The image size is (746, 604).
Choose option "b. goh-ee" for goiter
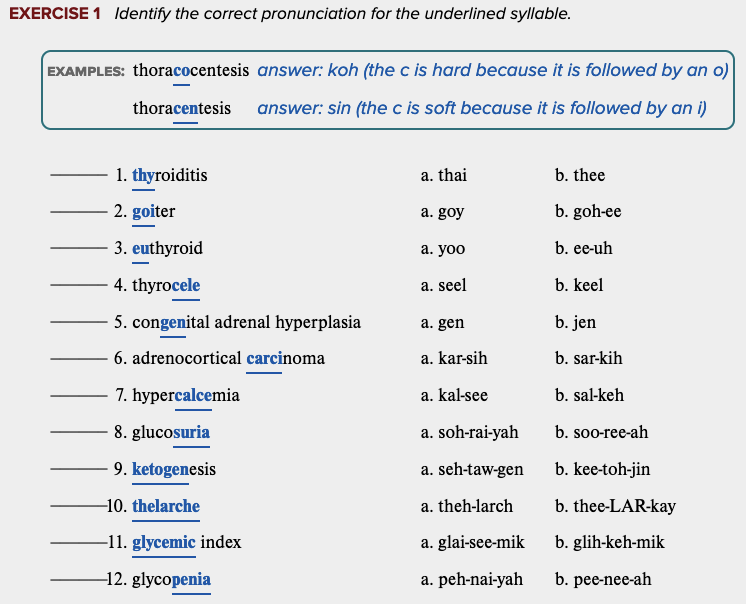pos(588,212)
